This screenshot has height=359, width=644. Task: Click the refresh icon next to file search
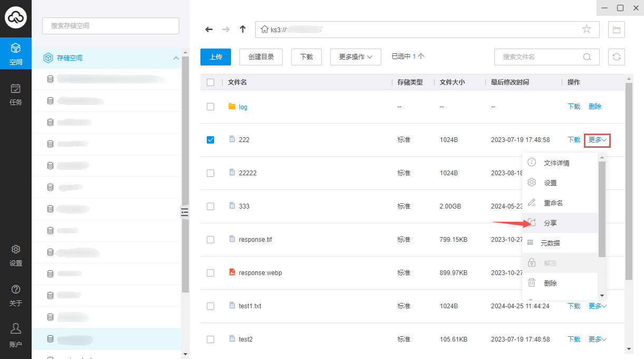tap(616, 57)
